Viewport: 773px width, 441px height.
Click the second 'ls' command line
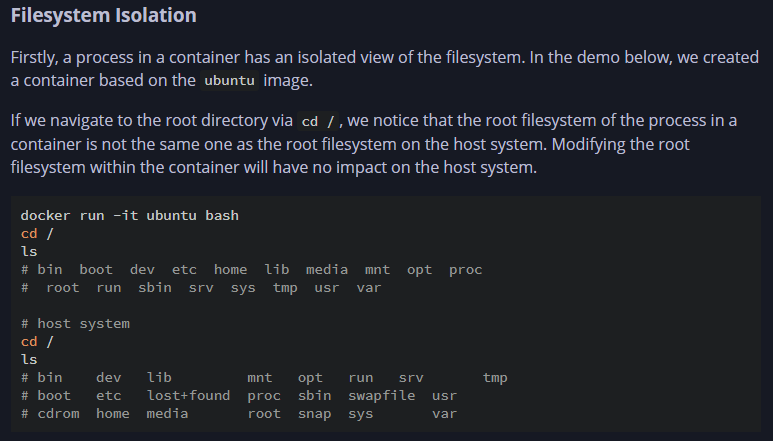point(29,360)
